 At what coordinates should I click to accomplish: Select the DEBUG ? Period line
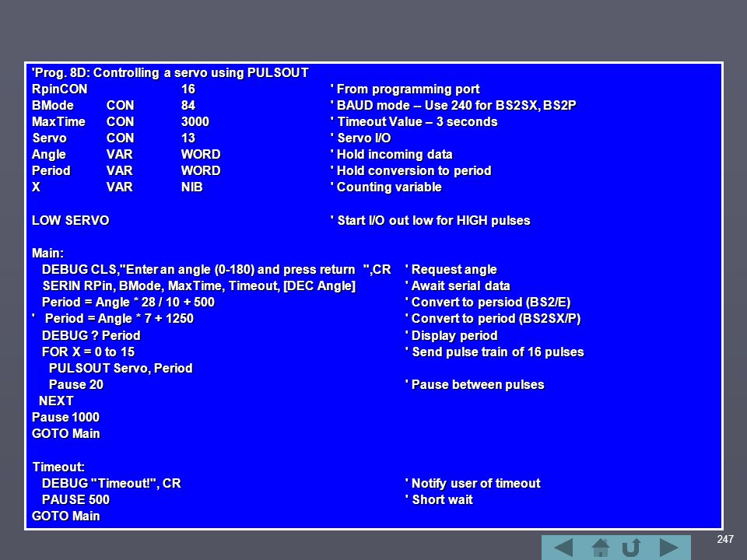[91, 336]
